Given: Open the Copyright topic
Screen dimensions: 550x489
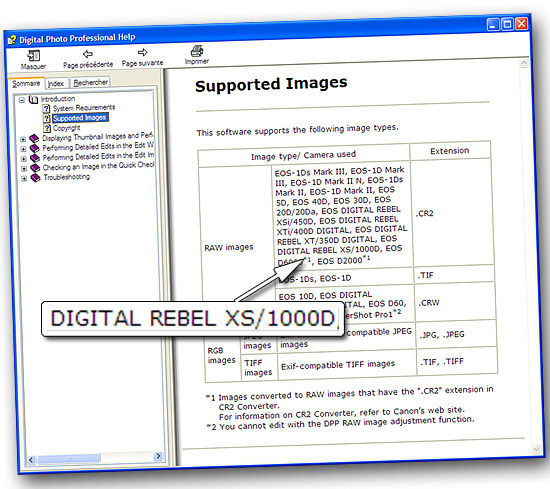Looking at the screenshot, I should pyautogui.click(x=67, y=128).
